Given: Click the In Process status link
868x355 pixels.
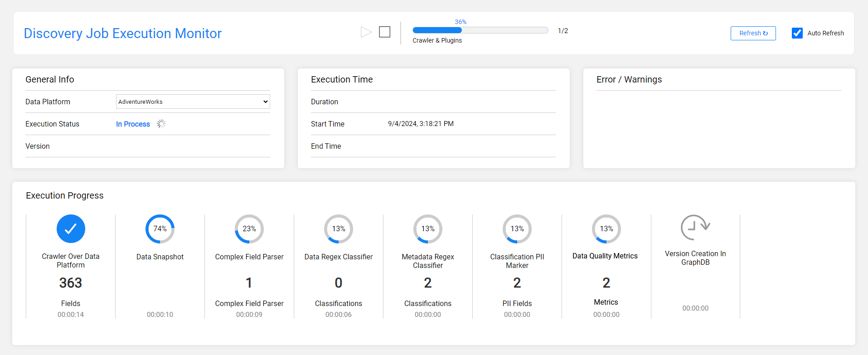Looking at the screenshot, I should pyautogui.click(x=133, y=124).
